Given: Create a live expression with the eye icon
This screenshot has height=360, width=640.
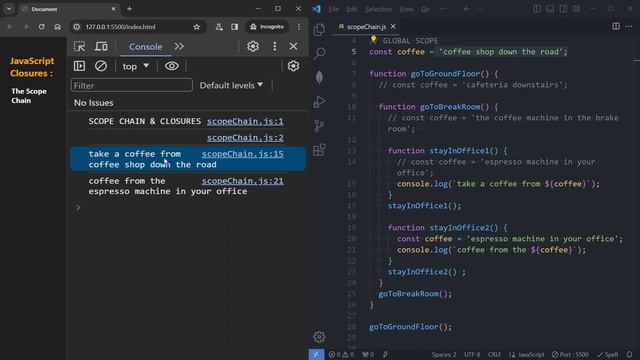Looking at the screenshot, I should [x=172, y=66].
